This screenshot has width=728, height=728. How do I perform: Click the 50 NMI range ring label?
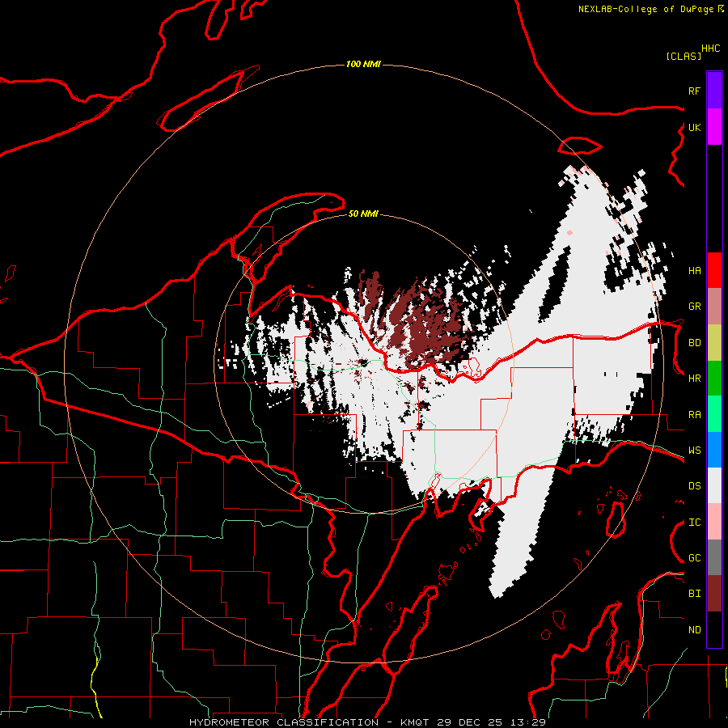363,214
